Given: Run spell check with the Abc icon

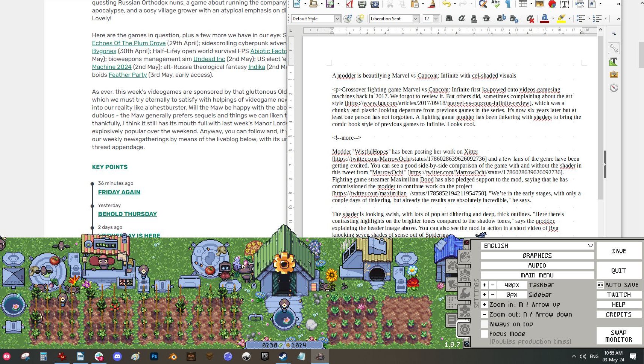Looking at the screenshot, I should (x=495, y=4).
